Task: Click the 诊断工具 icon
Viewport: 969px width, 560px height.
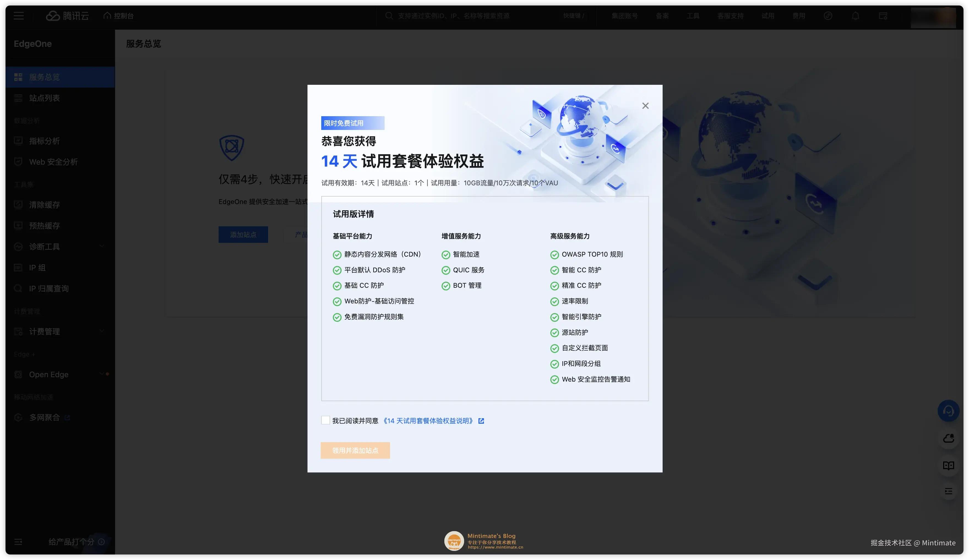Action: click(18, 246)
